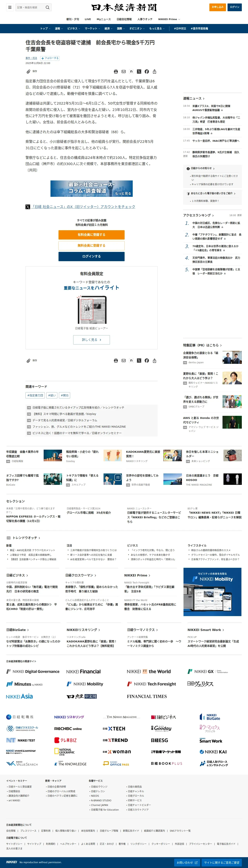This screenshot has height=868, width=248.
Task: Click サイトに関するご意見ご要望 footer button
Action: [222, 863]
